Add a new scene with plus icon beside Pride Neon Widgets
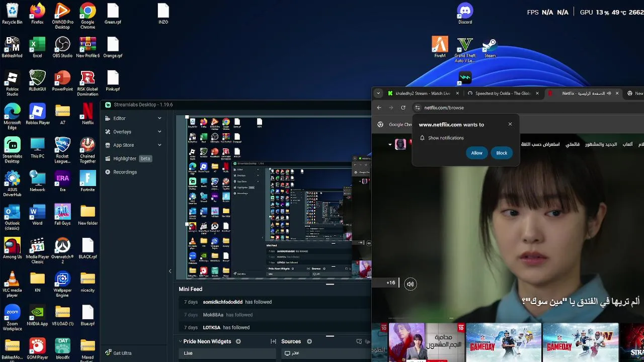 (x=238, y=341)
